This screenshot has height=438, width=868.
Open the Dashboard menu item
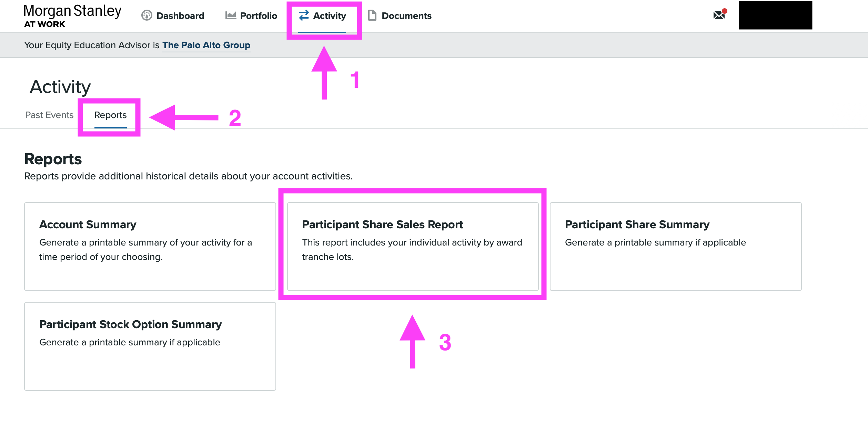[180, 16]
